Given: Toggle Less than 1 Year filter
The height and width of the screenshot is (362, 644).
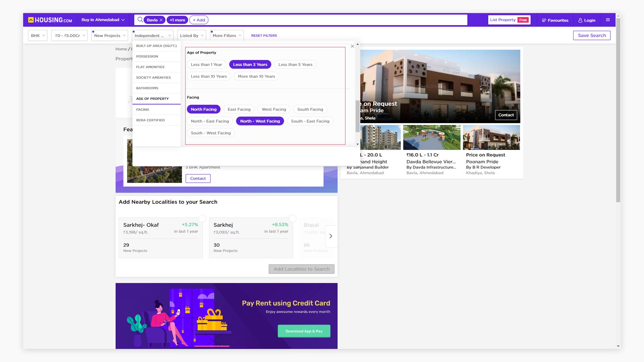Looking at the screenshot, I should click(x=206, y=65).
